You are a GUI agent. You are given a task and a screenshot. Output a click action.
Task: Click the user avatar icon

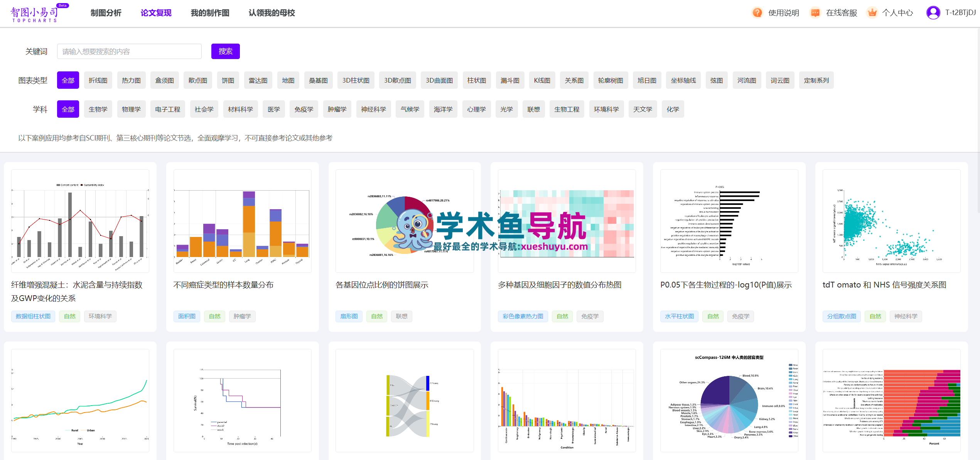point(933,13)
